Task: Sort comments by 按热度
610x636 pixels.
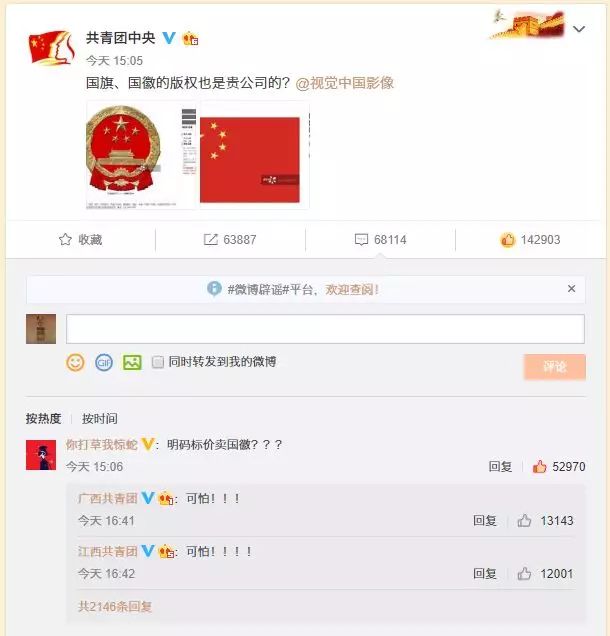Action: click(43, 418)
